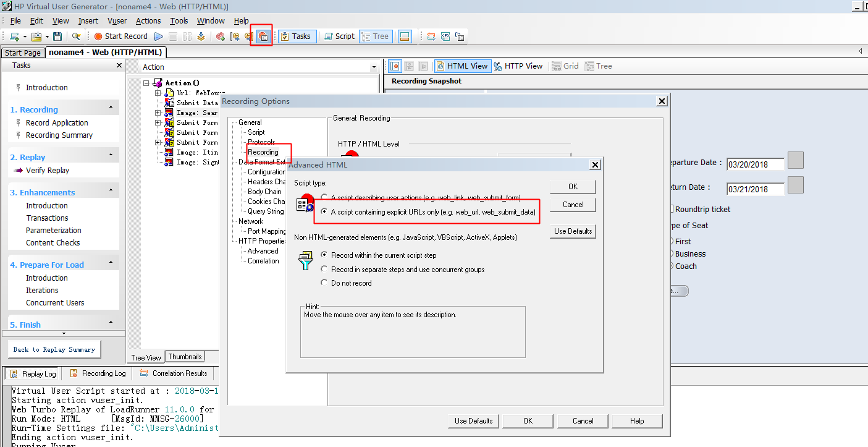
Task: Click Help in Recording Options dialog
Action: coord(637,421)
